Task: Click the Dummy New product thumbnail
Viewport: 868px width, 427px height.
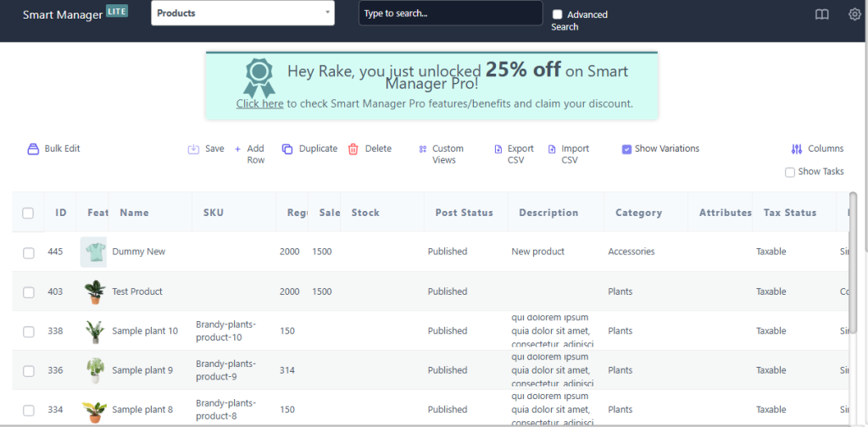Action: pyautogui.click(x=93, y=252)
